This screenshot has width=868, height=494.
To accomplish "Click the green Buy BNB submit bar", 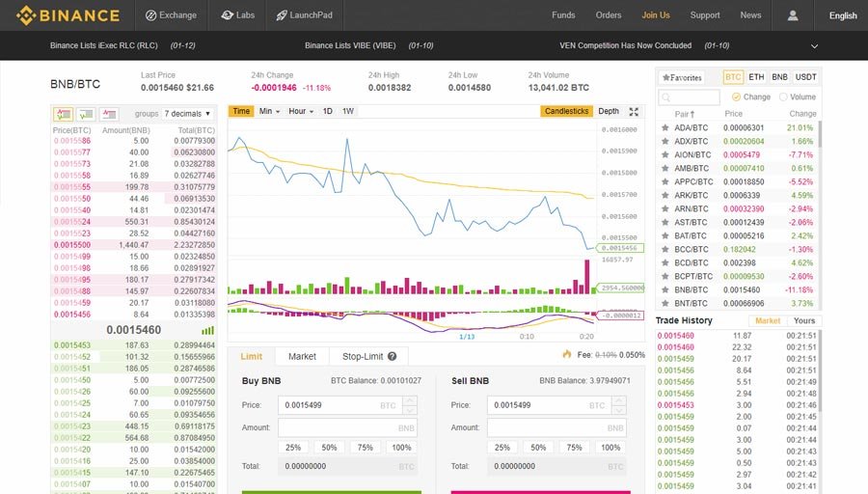I will click(x=332, y=492).
